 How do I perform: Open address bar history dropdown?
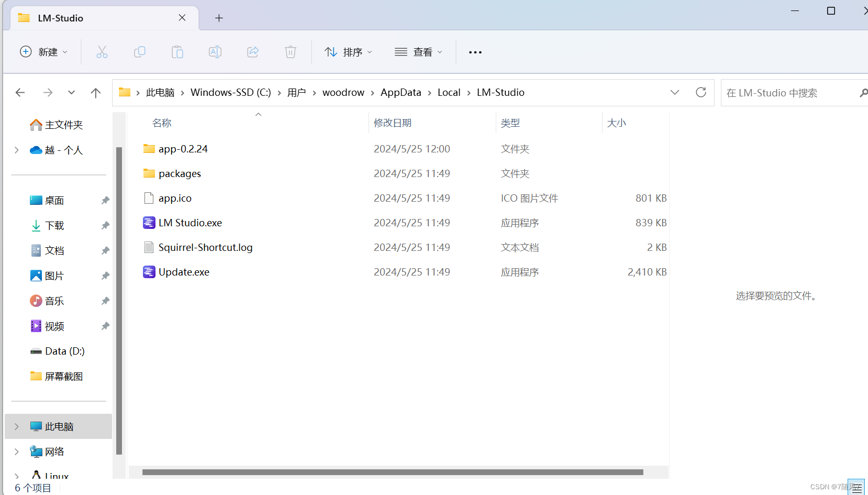[675, 93]
